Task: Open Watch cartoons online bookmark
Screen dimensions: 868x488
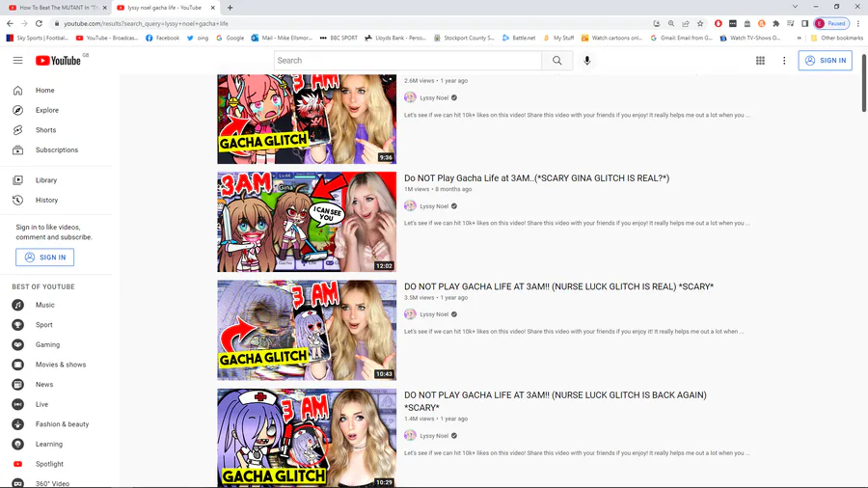Action: tap(611, 39)
